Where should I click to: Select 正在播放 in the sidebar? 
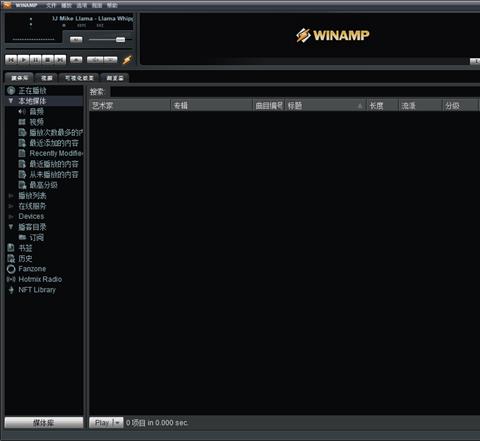pos(32,91)
